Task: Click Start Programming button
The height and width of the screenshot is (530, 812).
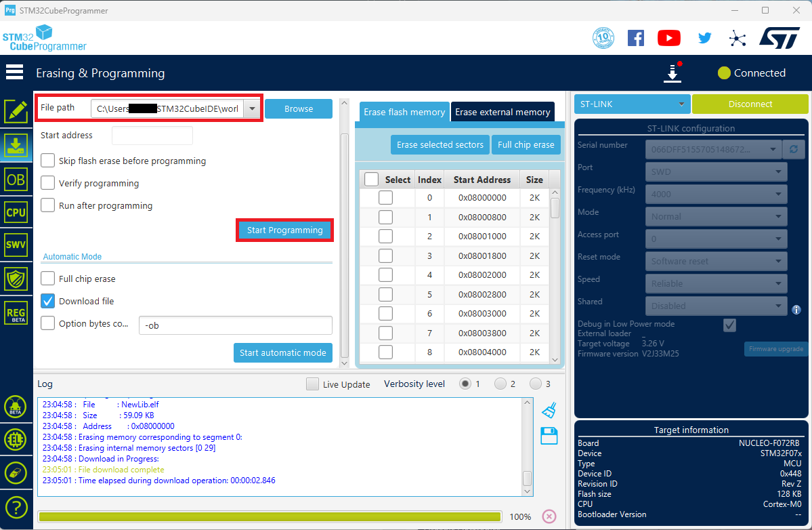Action: click(285, 230)
